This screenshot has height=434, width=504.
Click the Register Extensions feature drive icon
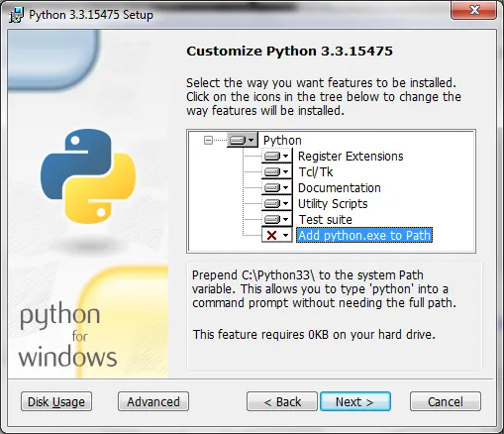272,157
